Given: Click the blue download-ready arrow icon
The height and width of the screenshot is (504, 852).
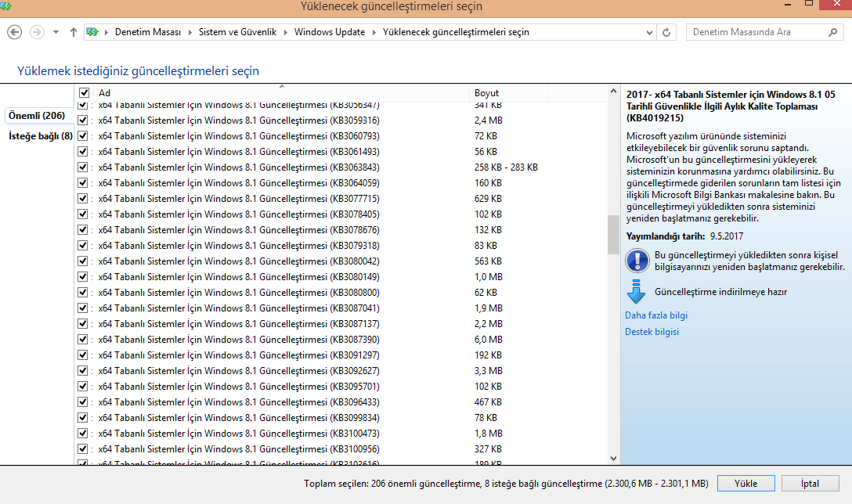Looking at the screenshot, I should [x=637, y=291].
